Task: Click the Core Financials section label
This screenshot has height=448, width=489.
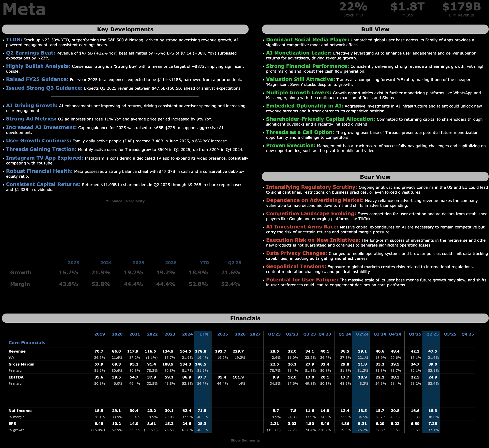Action: point(27,342)
